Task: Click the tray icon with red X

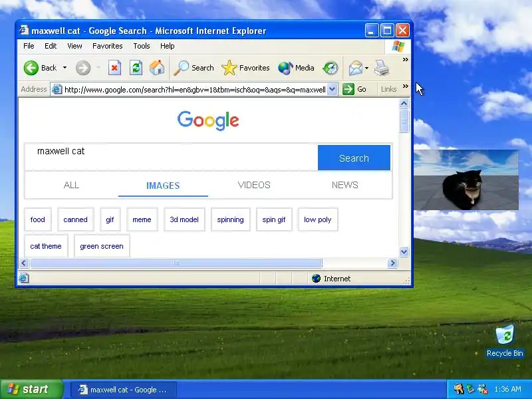Action: (x=483, y=389)
